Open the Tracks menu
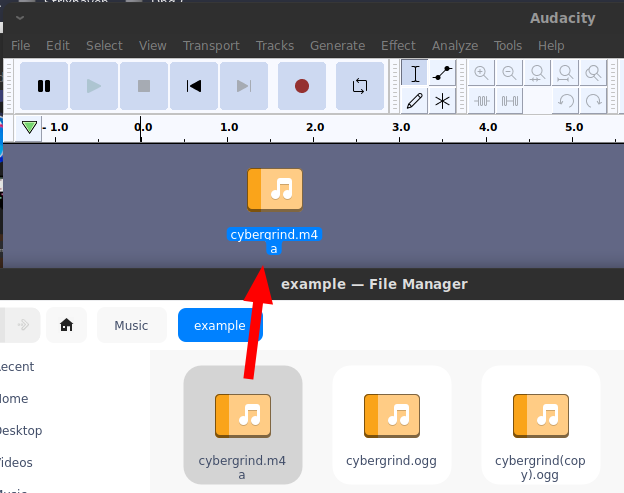This screenshot has width=624, height=493. pyautogui.click(x=275, y=46)
